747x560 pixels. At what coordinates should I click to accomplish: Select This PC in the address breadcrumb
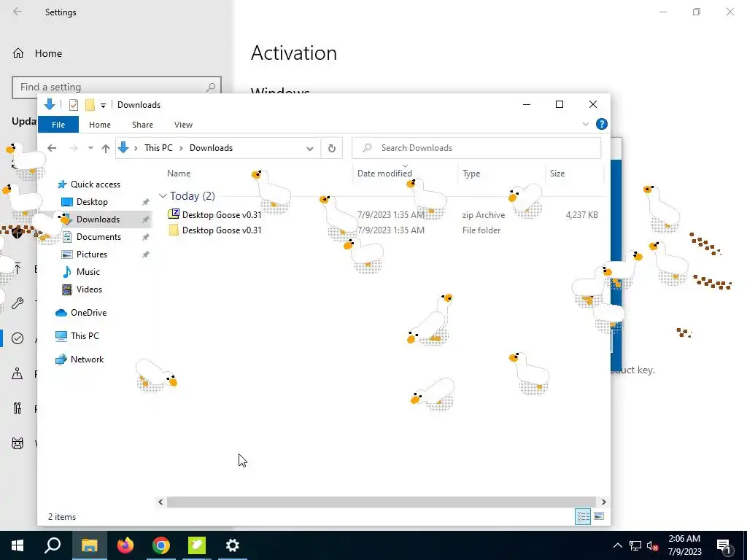pos(158,148)
